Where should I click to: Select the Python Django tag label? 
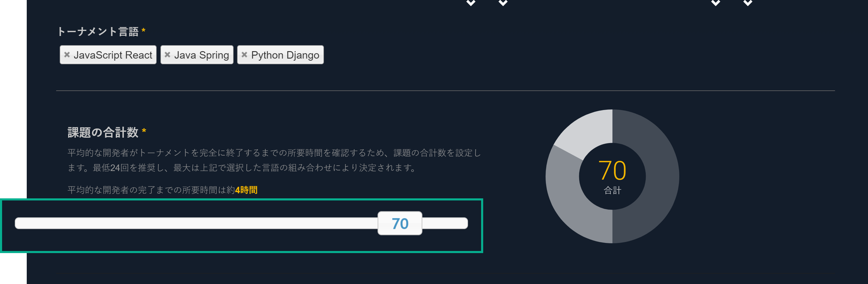285,55
